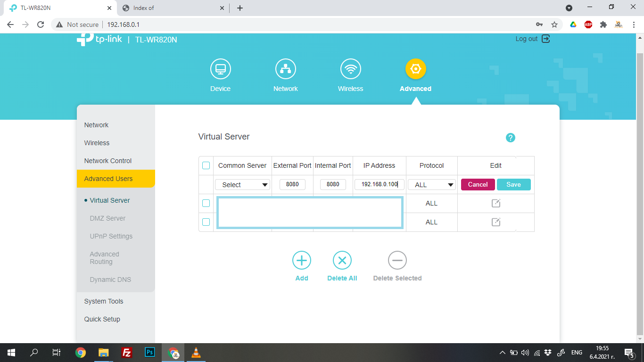This screenshot has height=362, width=644.
Task: Expand the System Tools menu section
Action: [x=104, y=301]
